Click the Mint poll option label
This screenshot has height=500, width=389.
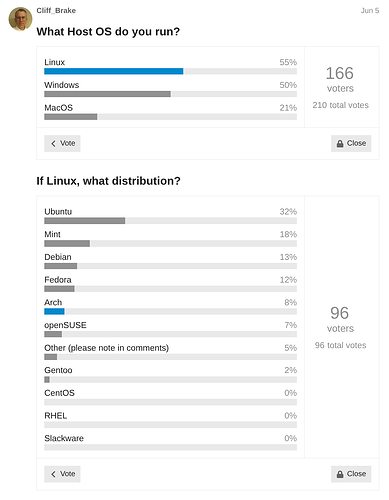53,234
